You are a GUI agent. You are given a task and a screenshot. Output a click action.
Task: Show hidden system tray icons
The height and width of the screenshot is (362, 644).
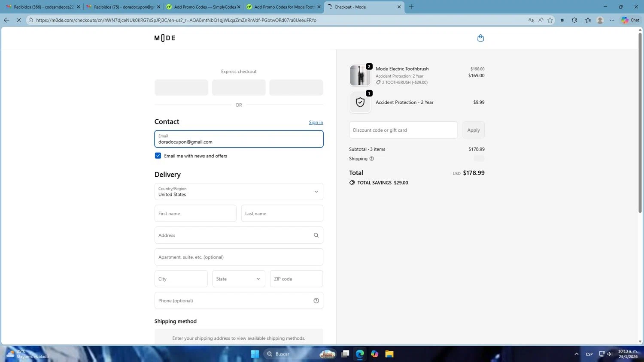pos(576,354)
